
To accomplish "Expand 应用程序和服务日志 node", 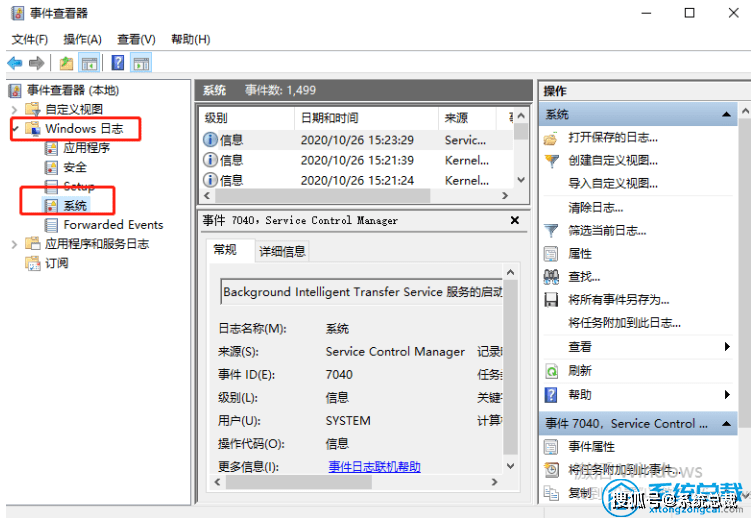I will [14, 244].
